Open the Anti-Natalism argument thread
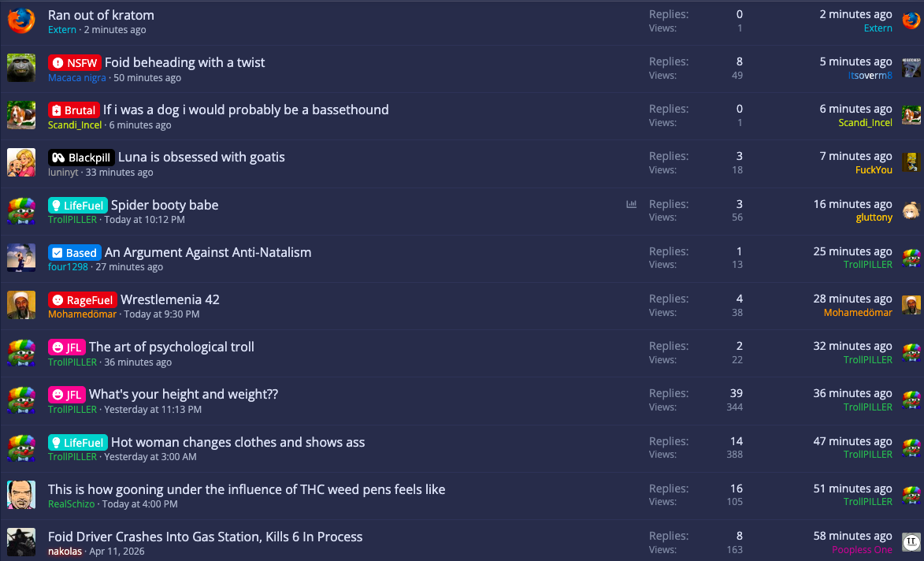 pos(208,252)
